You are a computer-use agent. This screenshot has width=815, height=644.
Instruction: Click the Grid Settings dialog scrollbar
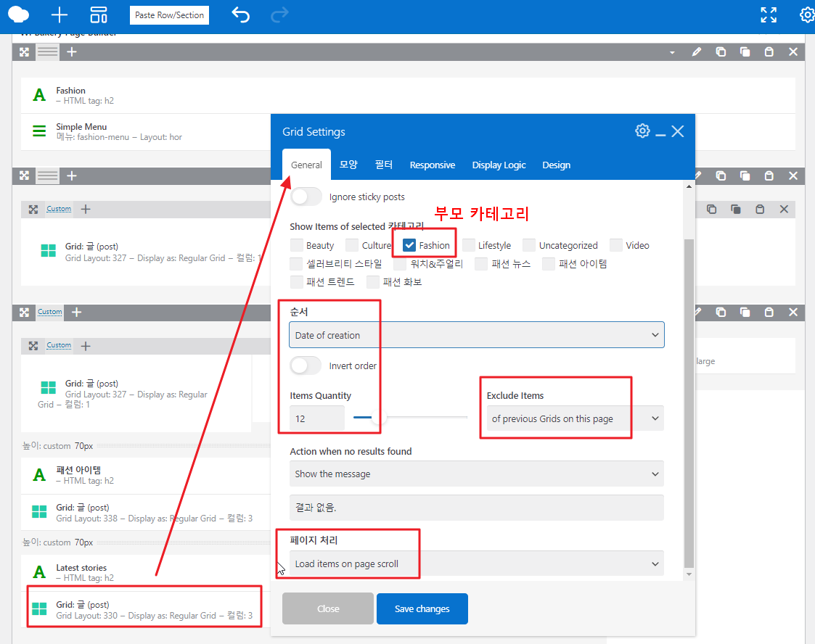(689, 403)
